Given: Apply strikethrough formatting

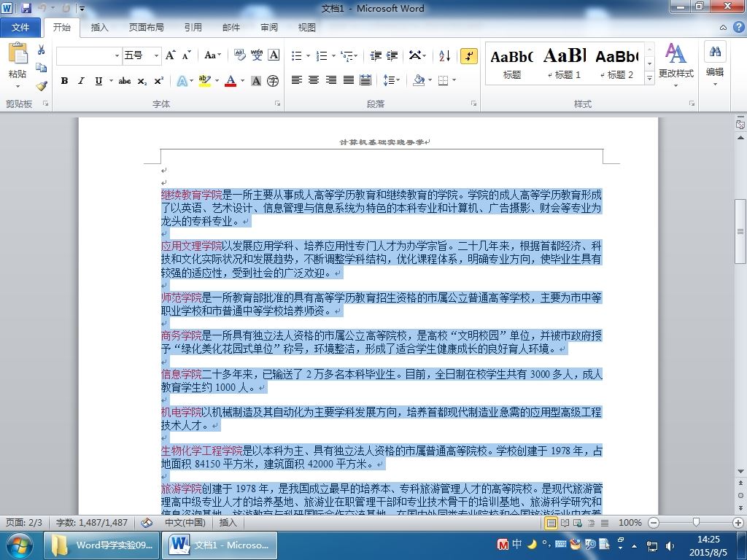Looking at the screenshot, I should coord(125,81).
